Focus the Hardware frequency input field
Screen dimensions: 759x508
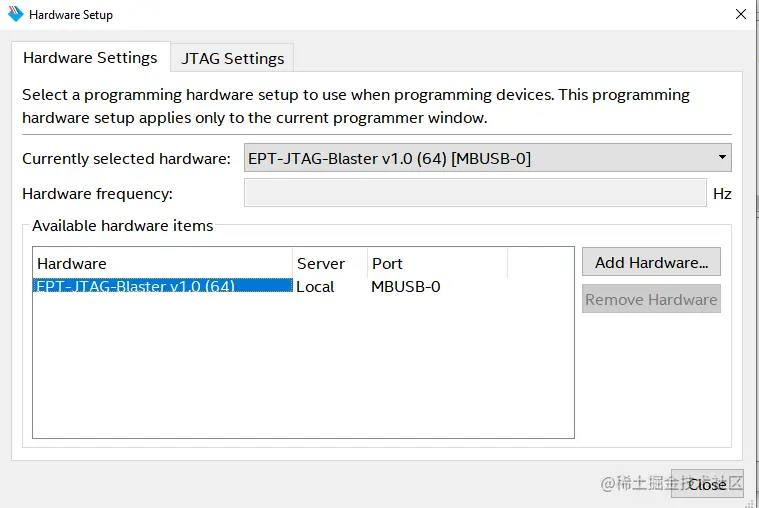point(475,193)
